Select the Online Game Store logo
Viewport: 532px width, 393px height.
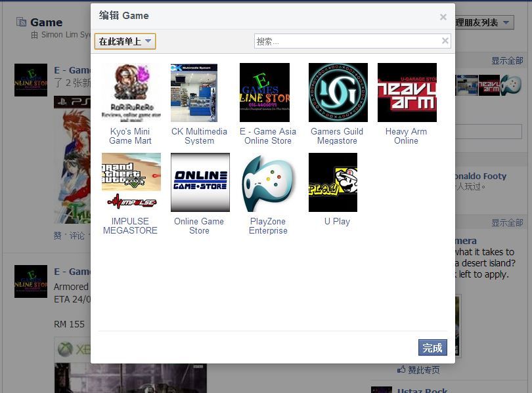pos(199,182)
